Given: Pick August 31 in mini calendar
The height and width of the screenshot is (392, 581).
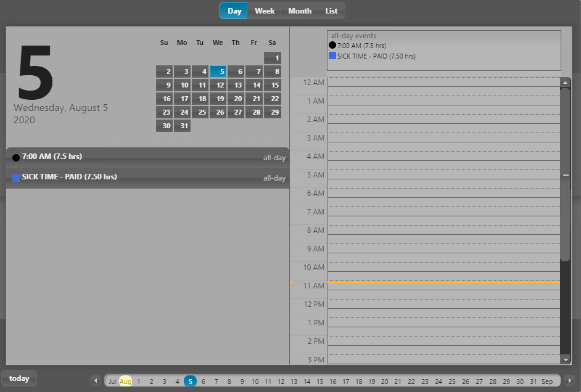Looking at the screenshot, I should tap(183, 126).
